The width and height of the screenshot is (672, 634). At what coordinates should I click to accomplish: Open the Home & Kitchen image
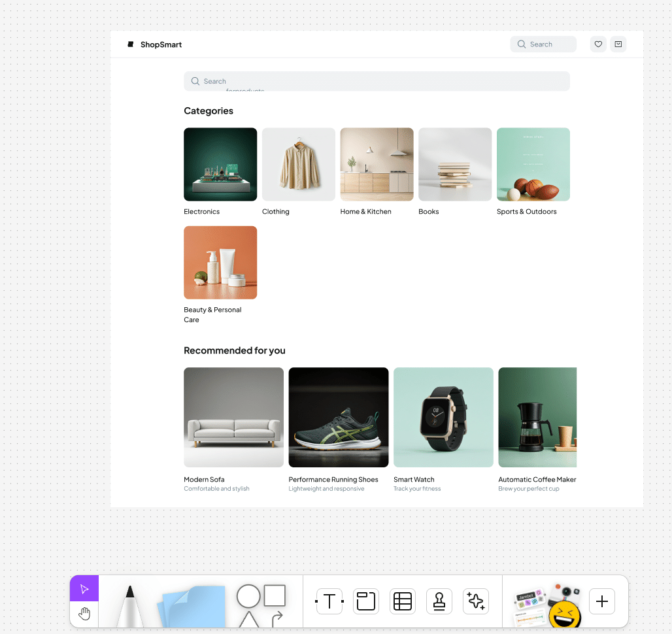pyautogui.click(x=377, y=164)
